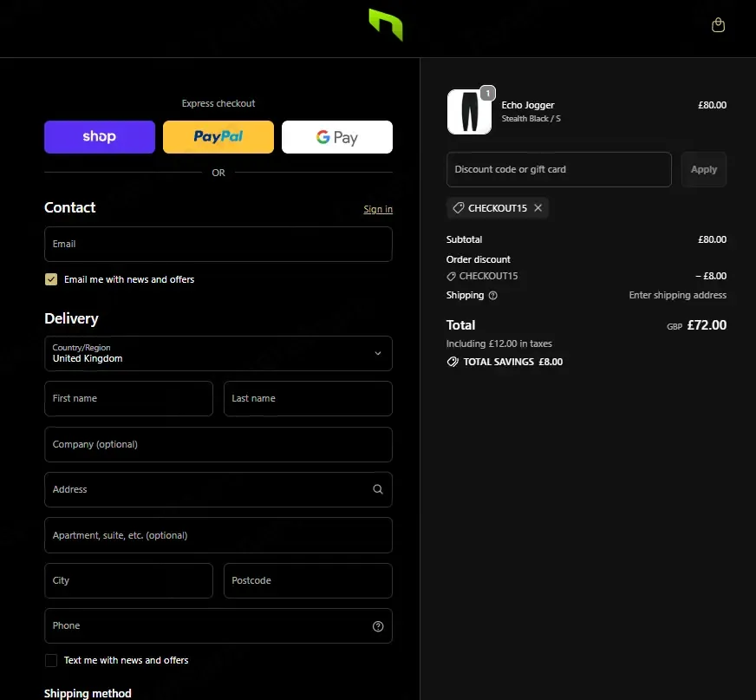Screen dimensions: 756x700
Task: Focus the Last name field
Action: [308, 398]
